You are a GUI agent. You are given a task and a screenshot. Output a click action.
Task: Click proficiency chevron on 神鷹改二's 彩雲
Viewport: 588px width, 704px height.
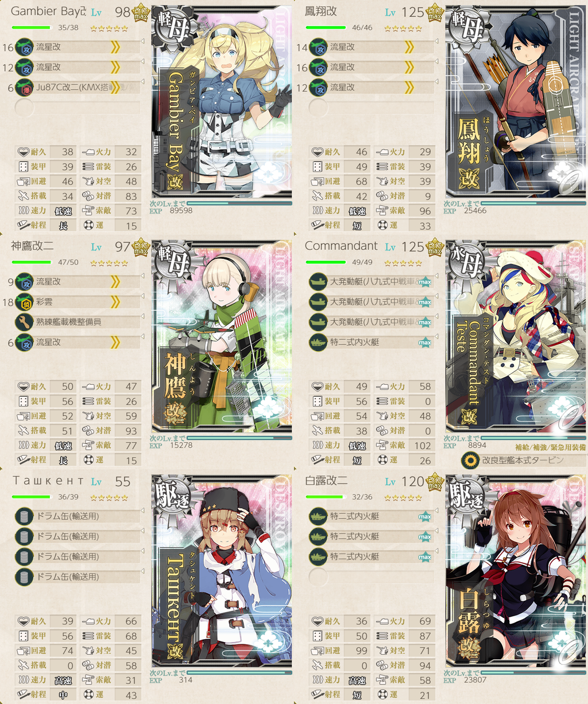pos(115,302)
